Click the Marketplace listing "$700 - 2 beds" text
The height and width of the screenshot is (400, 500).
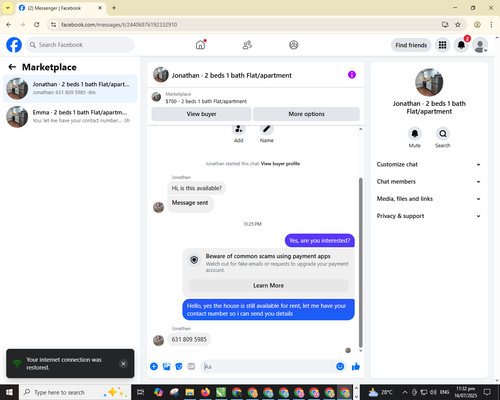tap(206, 101)
